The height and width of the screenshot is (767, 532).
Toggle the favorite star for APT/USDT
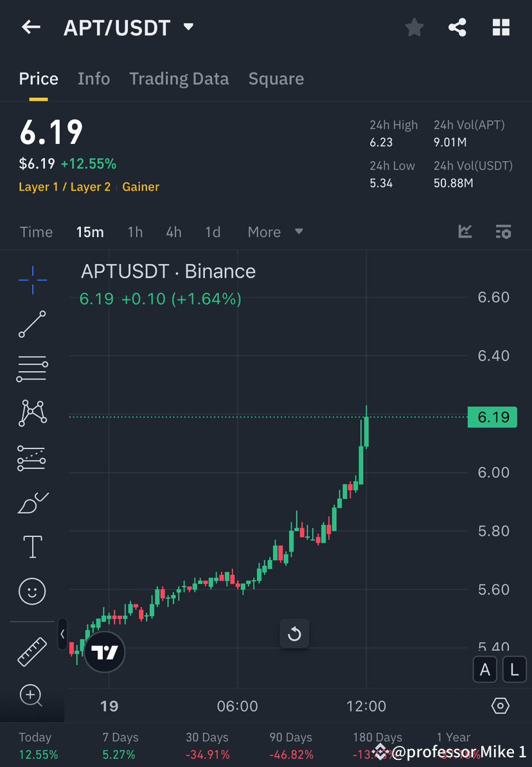coord(414,27)
